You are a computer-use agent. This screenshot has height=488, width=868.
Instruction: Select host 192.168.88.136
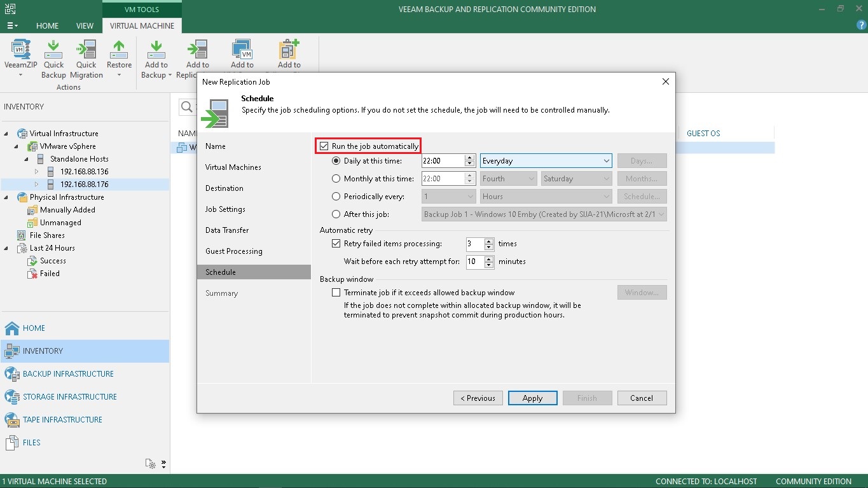(x=84, y=172)
